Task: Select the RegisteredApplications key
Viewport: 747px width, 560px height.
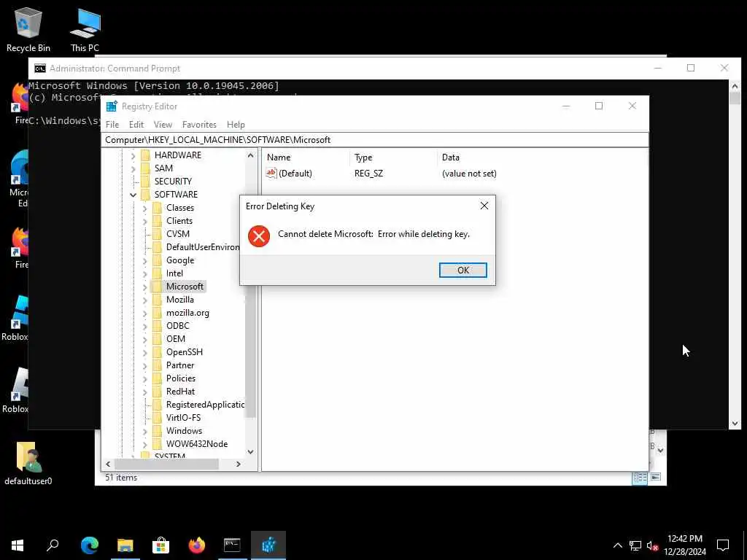Action: tap(205, 404)
